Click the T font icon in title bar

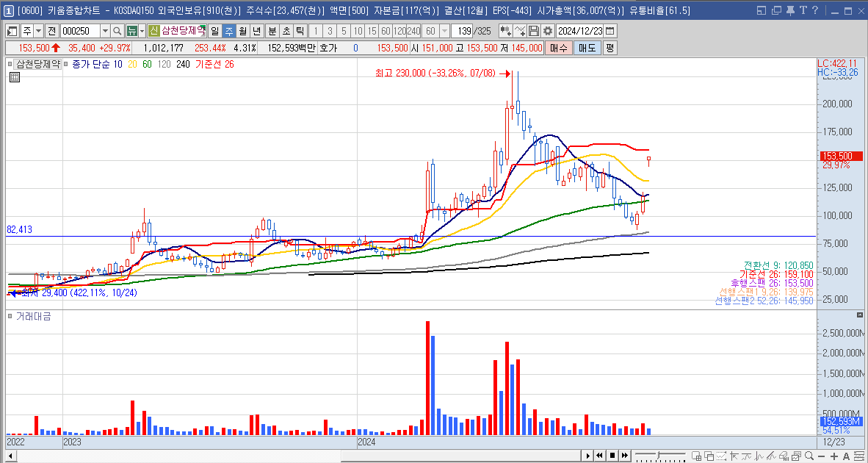[x=803, y=10]
